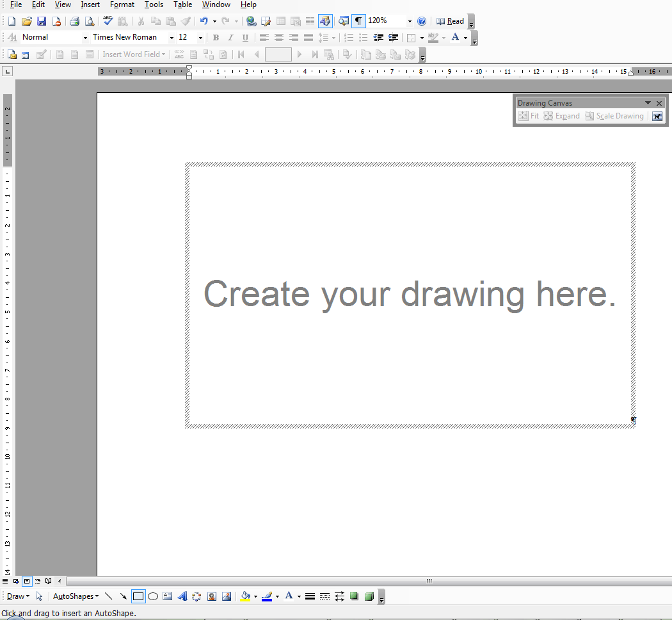Choose Line Style in Drawing toolbar
The width and height of the screenshot is (672, 620).
(x=310, y=596)
